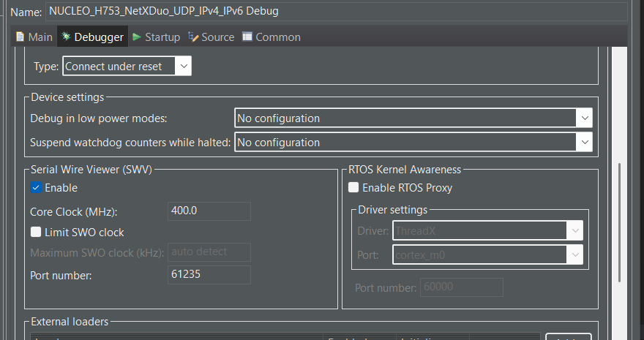Expand Suspend watchdog counters dropdown
644x340 pixels.
[413, 142]
